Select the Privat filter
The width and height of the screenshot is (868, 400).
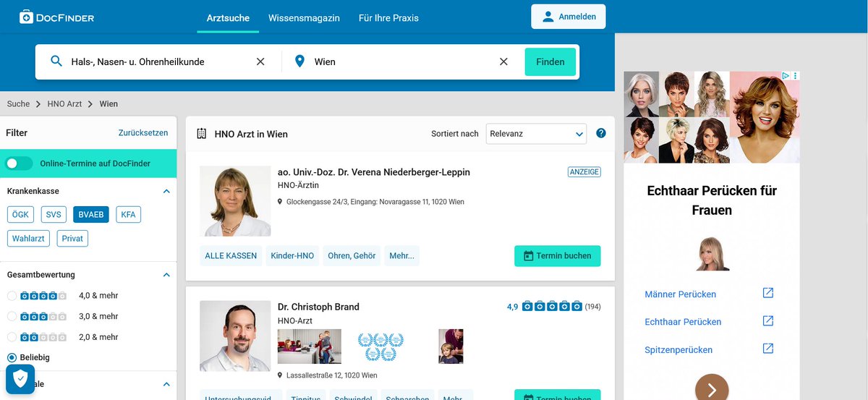[x=72, y=238]
